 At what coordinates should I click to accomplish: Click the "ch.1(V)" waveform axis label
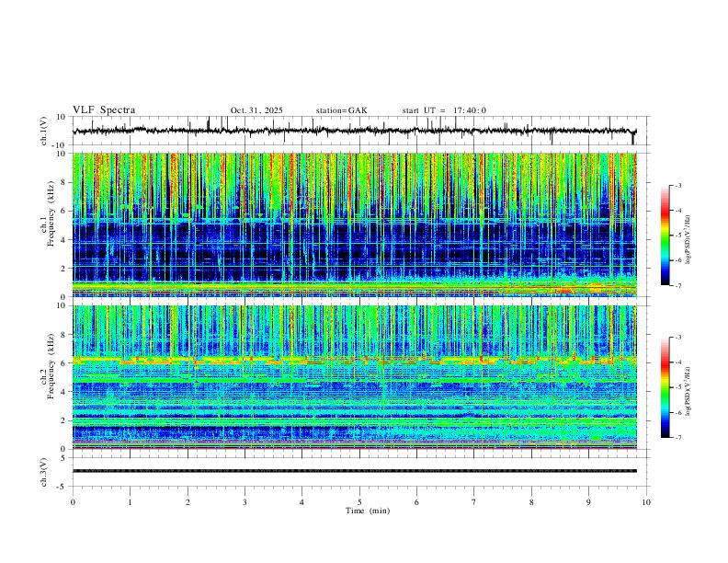pos(44,131)
